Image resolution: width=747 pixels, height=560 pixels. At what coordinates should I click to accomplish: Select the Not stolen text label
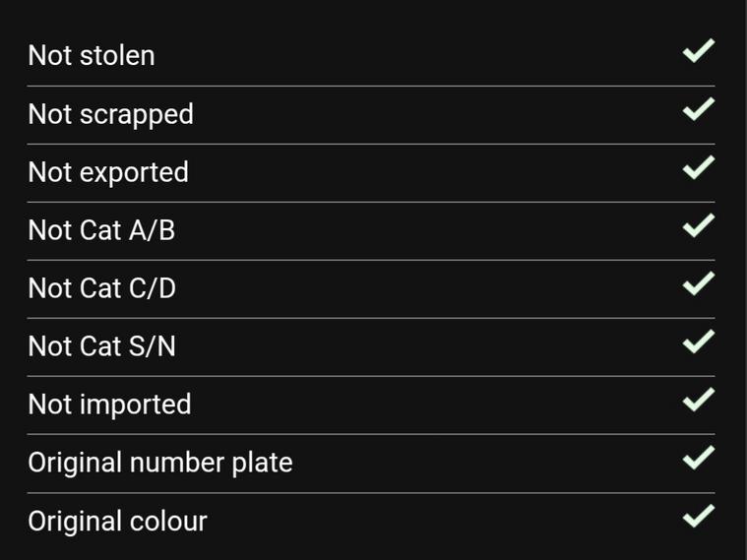point(92,56)
